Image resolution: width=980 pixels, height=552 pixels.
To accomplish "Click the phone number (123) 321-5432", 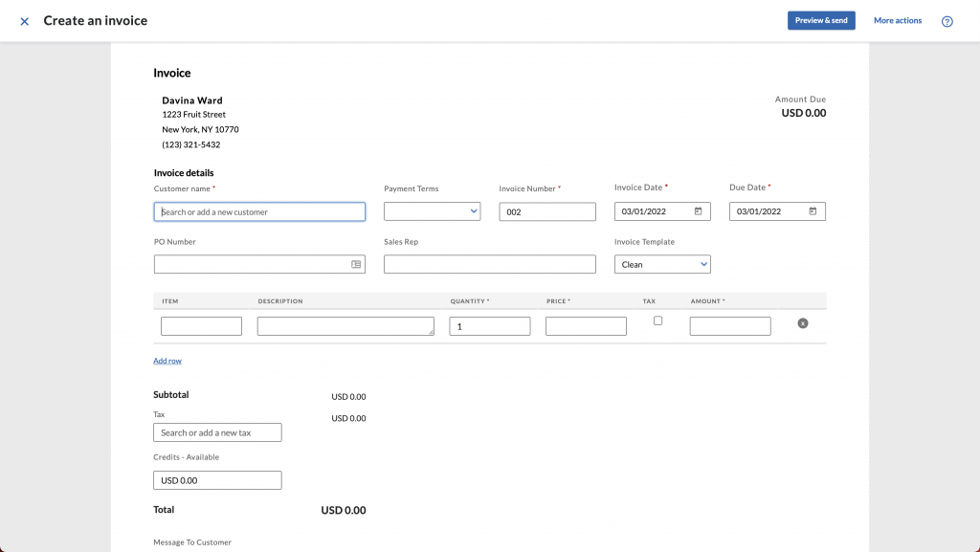I will (x=191, y=144).
